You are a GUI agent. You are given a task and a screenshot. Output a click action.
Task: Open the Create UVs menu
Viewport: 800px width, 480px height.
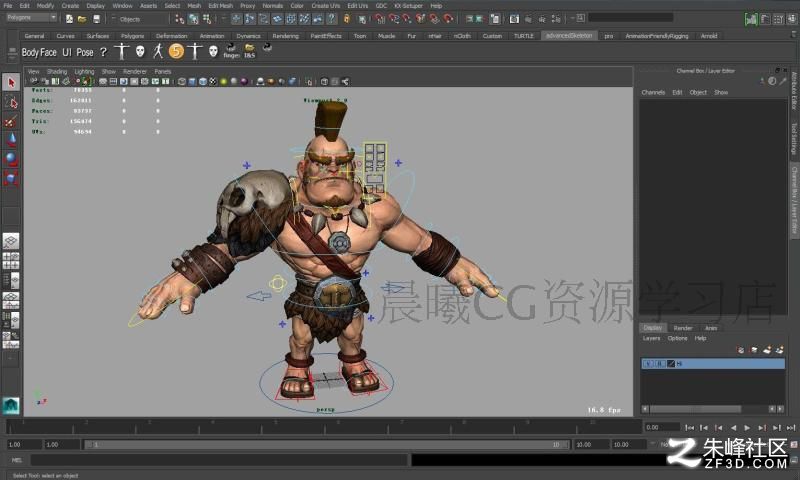[x=326, y=6]
